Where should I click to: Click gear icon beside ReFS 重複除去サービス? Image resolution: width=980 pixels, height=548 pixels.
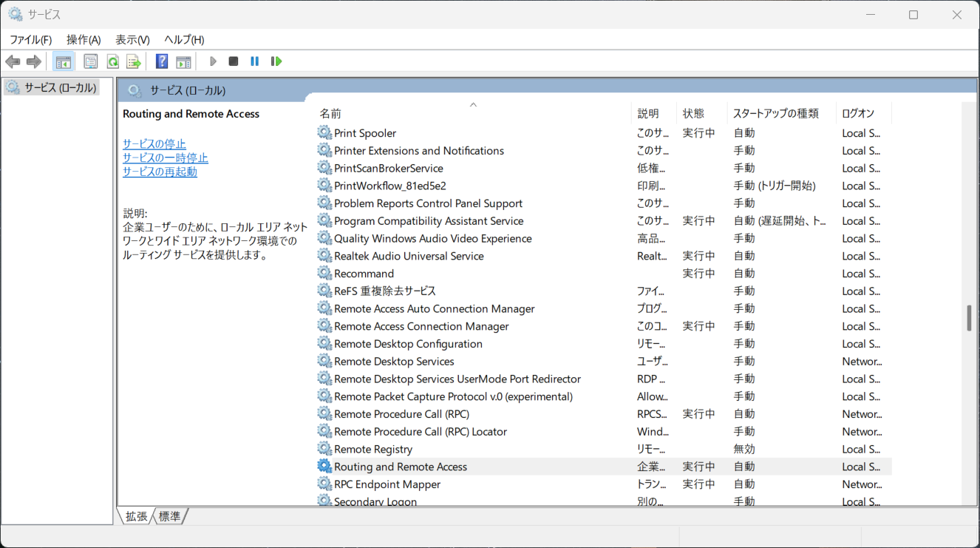[324, 291]
